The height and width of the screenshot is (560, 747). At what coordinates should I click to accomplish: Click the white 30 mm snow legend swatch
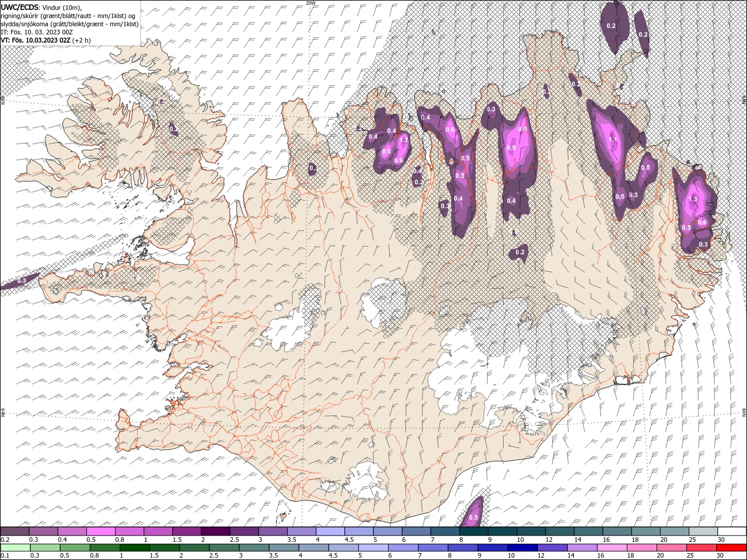[731, 531]
